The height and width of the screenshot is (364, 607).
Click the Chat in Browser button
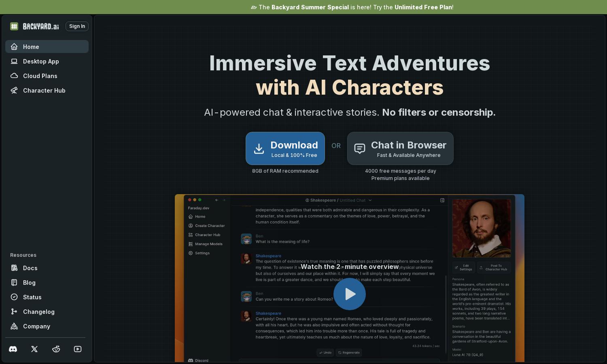click(x=400, y=148)
